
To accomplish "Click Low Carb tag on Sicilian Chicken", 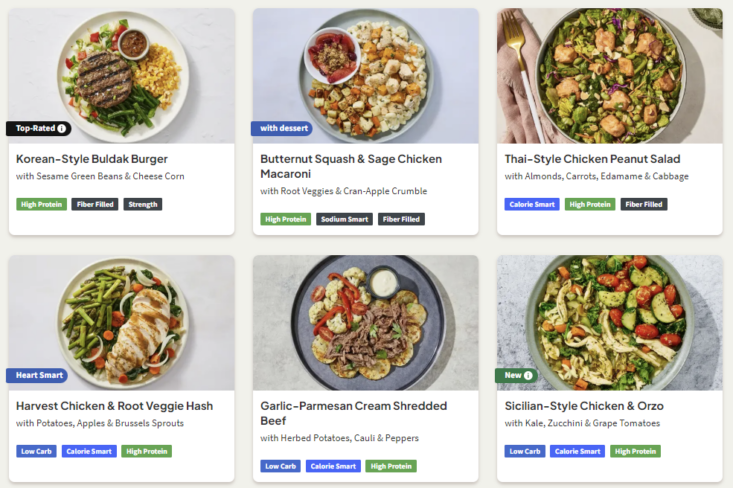I will [525, 451].
